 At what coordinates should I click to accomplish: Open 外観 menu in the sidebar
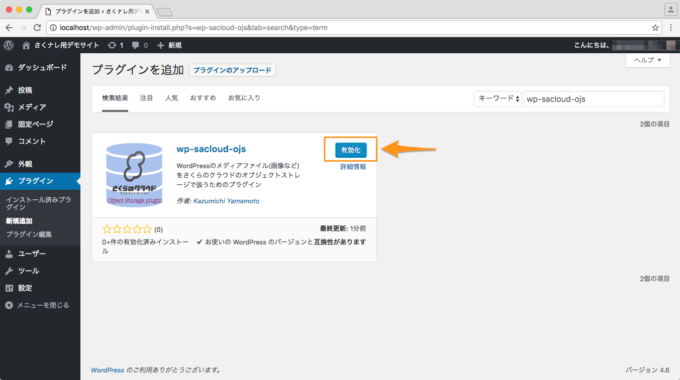pyautogui.click(x=40, y=164)
